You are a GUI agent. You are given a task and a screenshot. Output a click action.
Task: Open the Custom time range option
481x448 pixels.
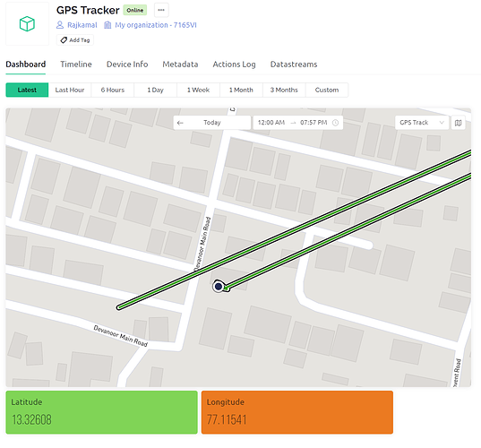(x=327, y=90)
